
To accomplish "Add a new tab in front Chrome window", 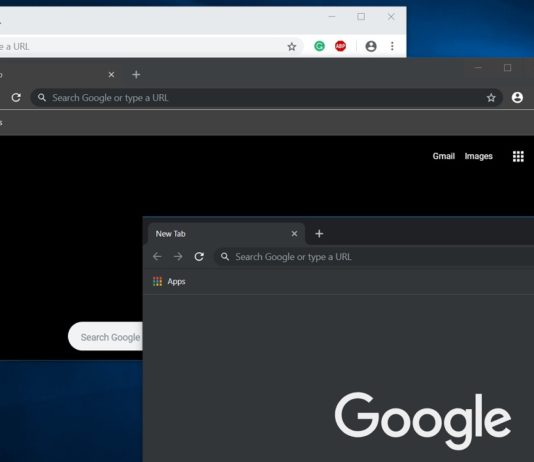I will coord(319,234).
